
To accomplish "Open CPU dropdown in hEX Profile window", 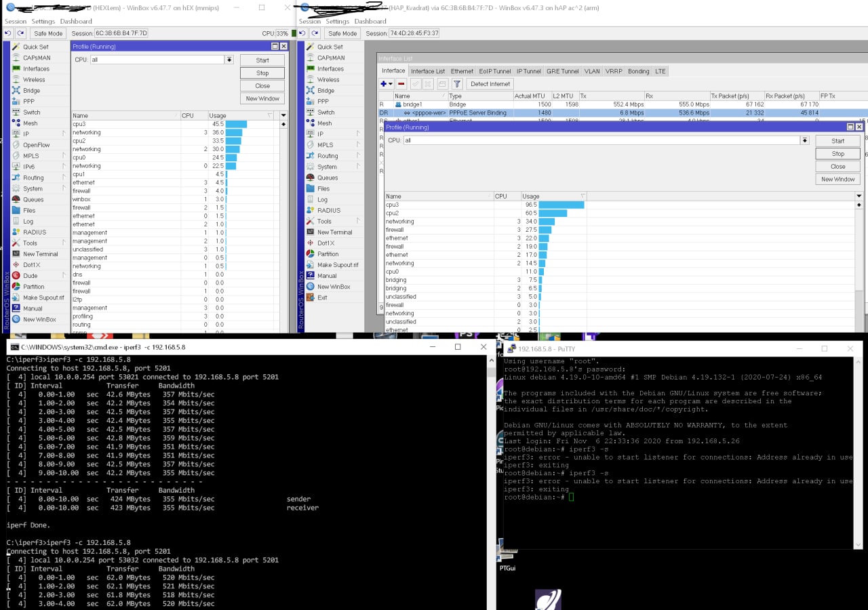I will pos(229,60).
